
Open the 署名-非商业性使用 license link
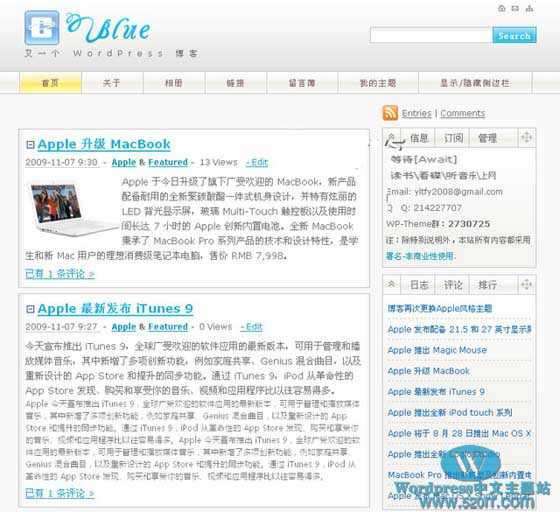(x=421, y=256)
